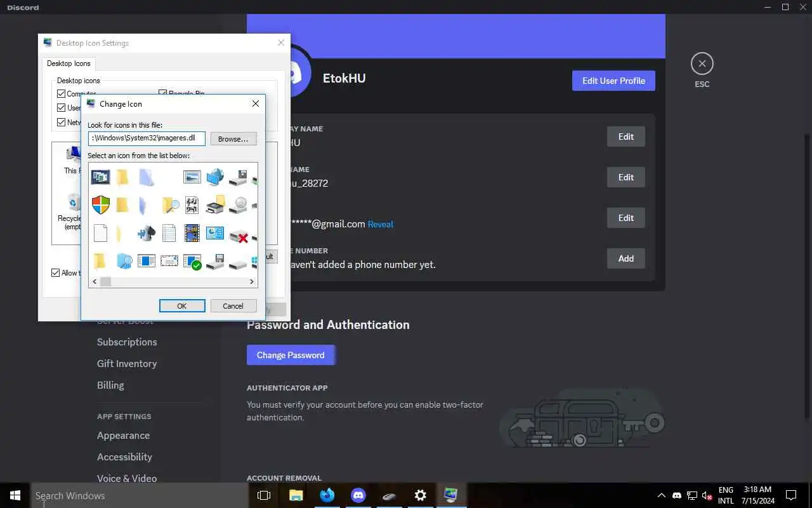Pick the mail envelope icon

point(169,260)
